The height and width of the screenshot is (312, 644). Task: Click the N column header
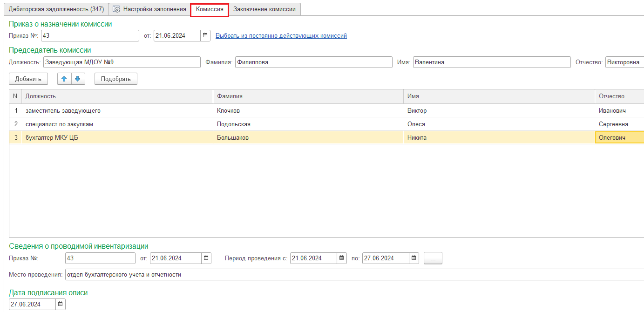(x=15, y=96)
